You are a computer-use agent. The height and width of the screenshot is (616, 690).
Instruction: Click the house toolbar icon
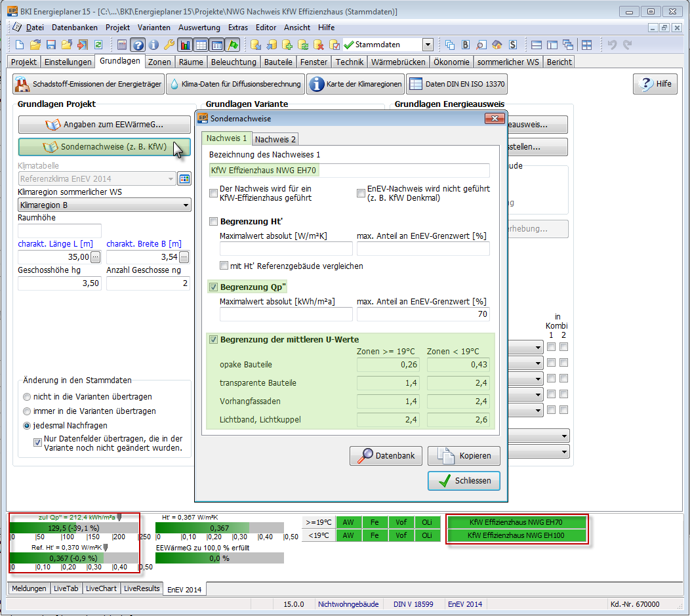[497, 45]
